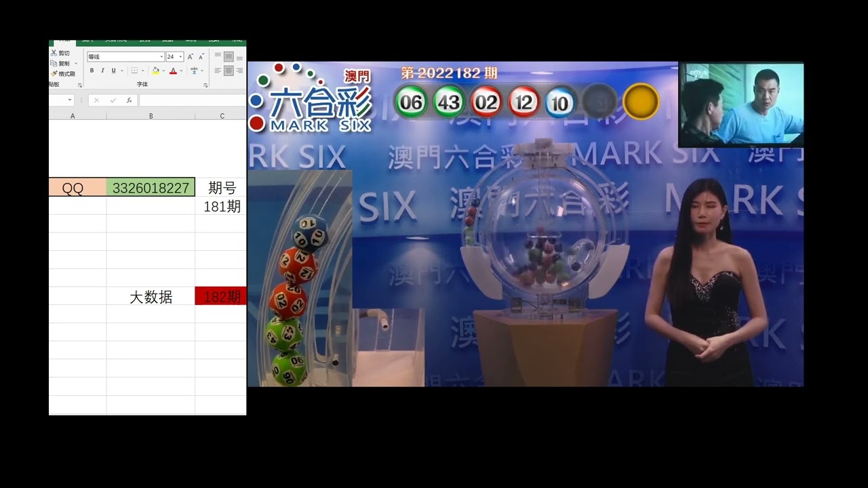Screen dimensions: 868x488
Task: Align cell text right
Action: [239, 70]
